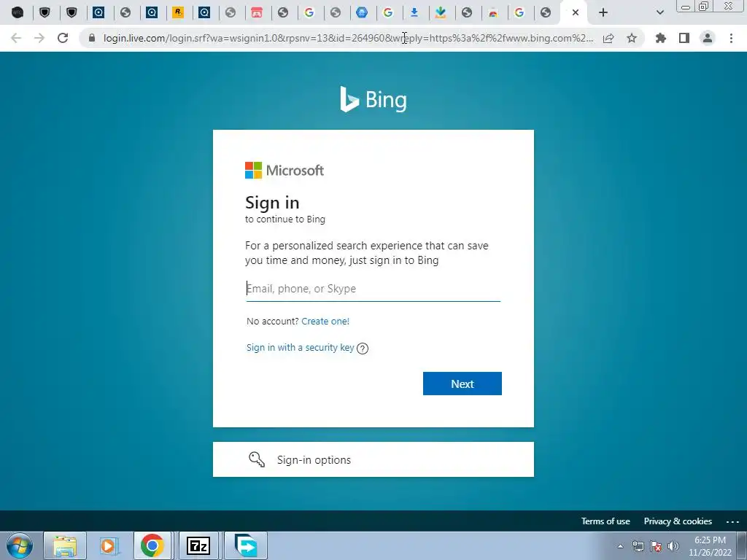The width and height of the screenshot is (747, 560).
Task: Reload the page with the refresh icon
Action: tap(63, 38)
